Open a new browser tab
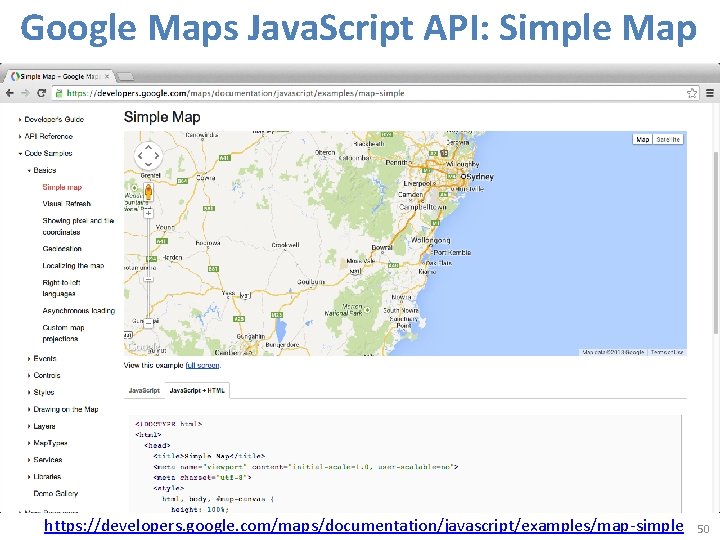Image resolution: width=720 pixels, height=540 pixels. tap(124, 76)
